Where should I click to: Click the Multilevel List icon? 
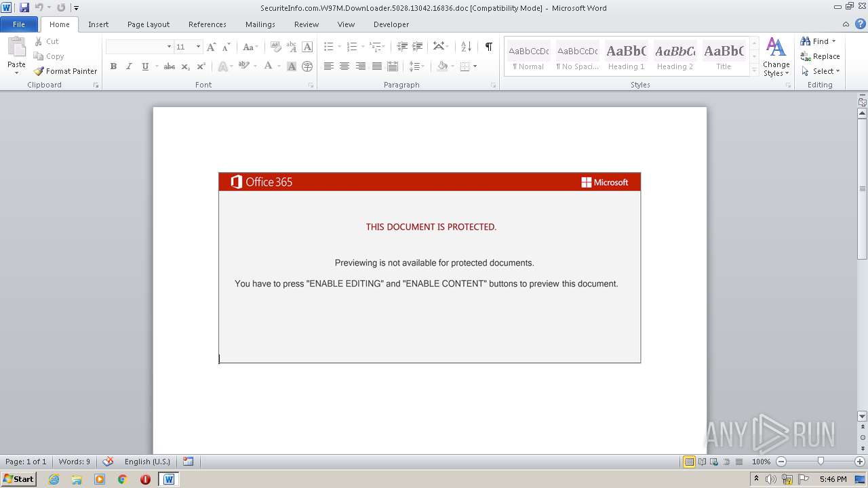point(375,47)
